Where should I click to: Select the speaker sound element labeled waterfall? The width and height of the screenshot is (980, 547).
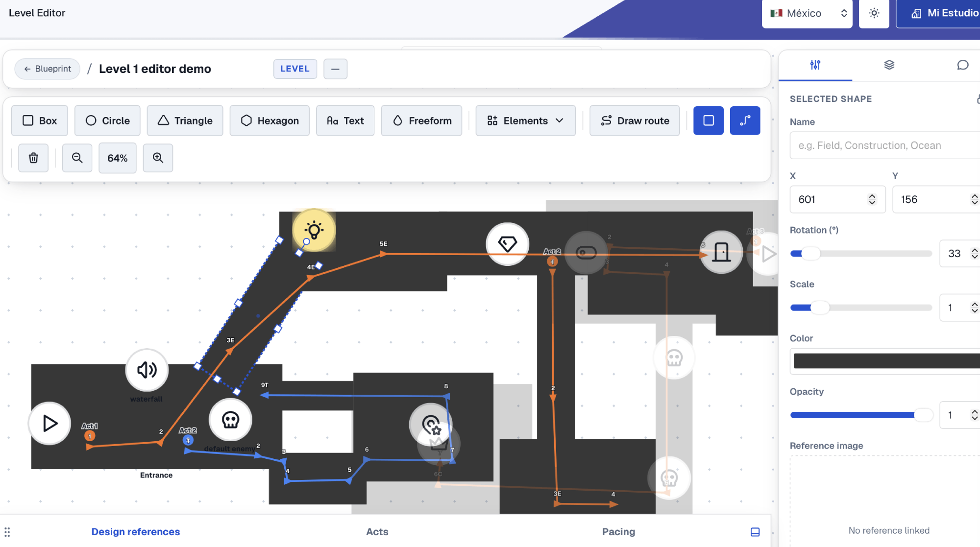[147, 370]
